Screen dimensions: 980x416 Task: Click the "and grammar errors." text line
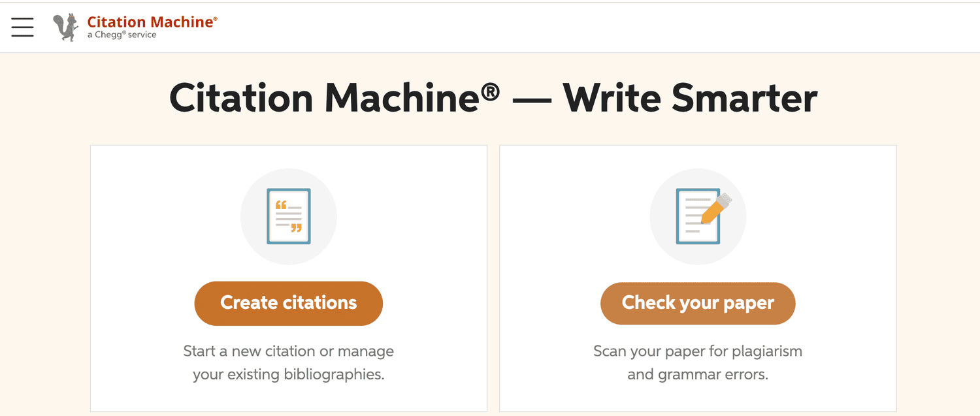(698, 375)
